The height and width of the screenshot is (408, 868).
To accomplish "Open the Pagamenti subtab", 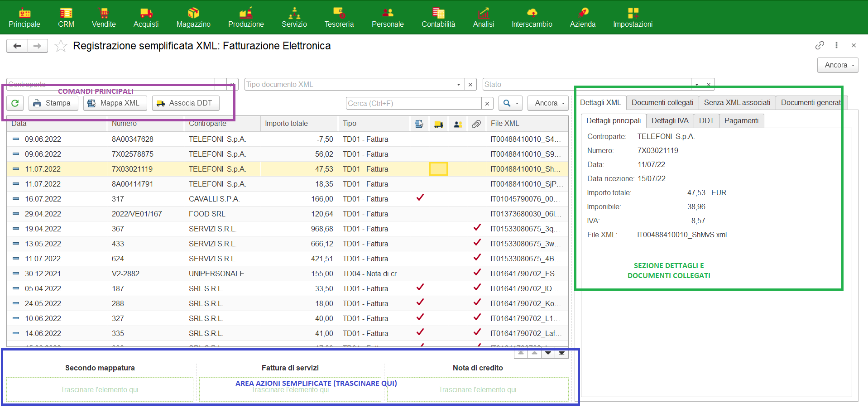I will [x=741, y=121].
